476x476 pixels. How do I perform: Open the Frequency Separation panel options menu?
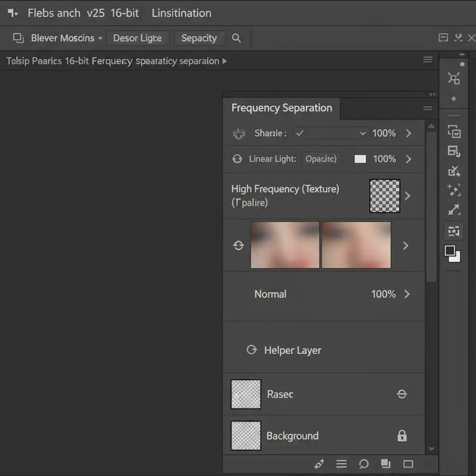[x=427, y=108]
